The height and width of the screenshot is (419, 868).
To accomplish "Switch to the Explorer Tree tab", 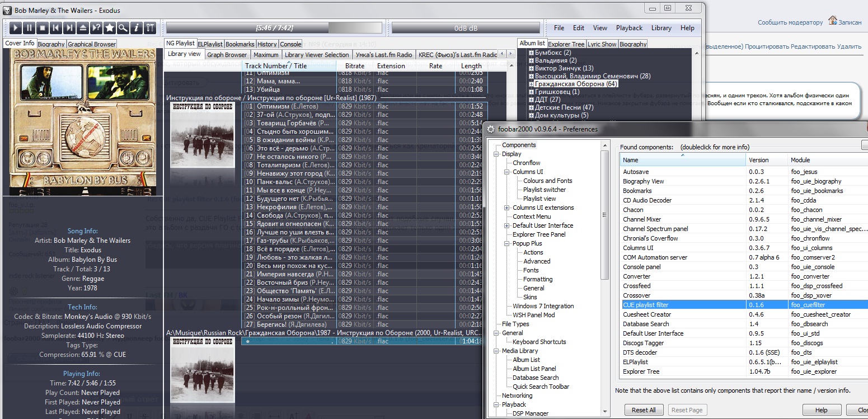I will tap(566, 44).
